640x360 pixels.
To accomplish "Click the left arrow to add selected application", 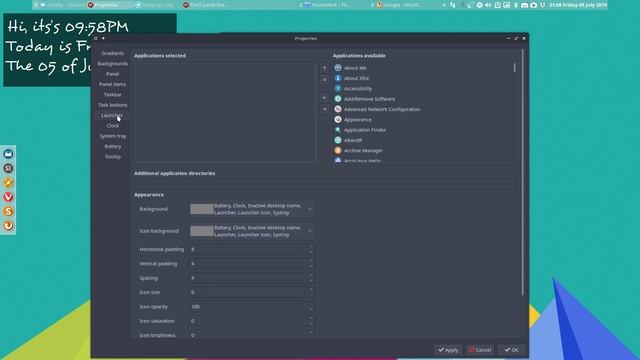I will [x=324, y=98].
